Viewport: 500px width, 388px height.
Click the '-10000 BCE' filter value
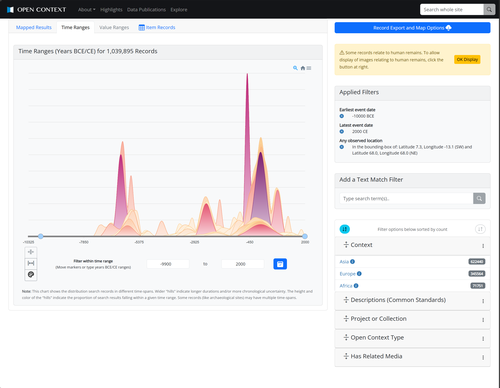(363, 116)
